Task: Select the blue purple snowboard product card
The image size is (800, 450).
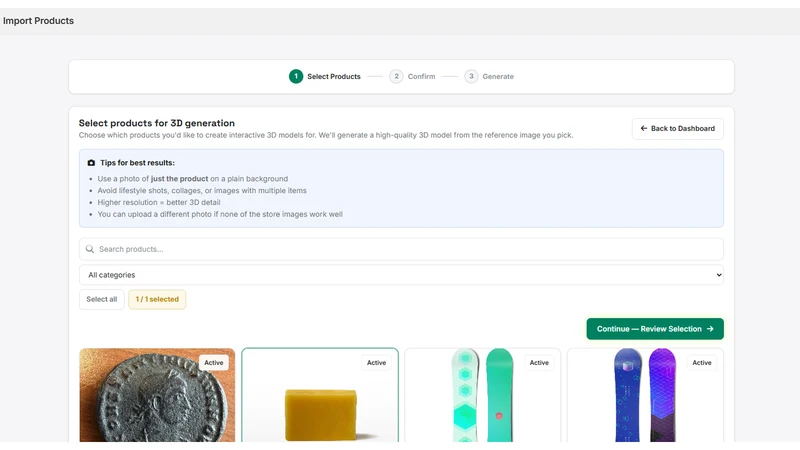Action: pos(645,395)
